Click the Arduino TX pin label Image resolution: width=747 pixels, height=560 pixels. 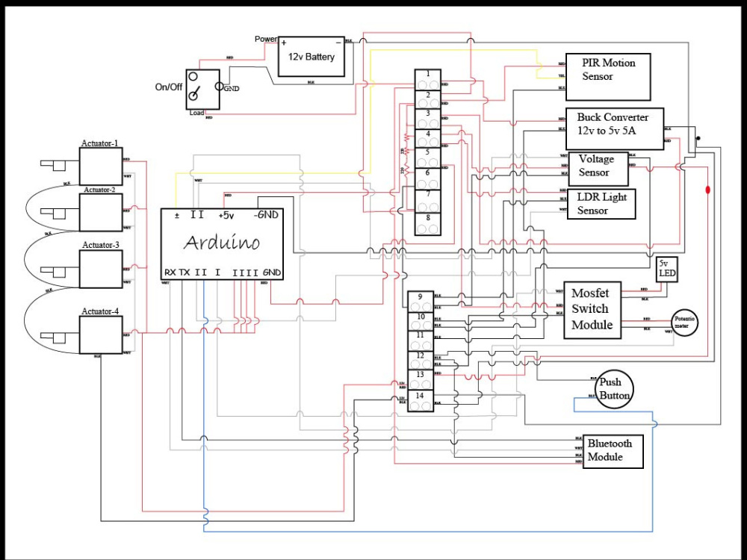185,273
